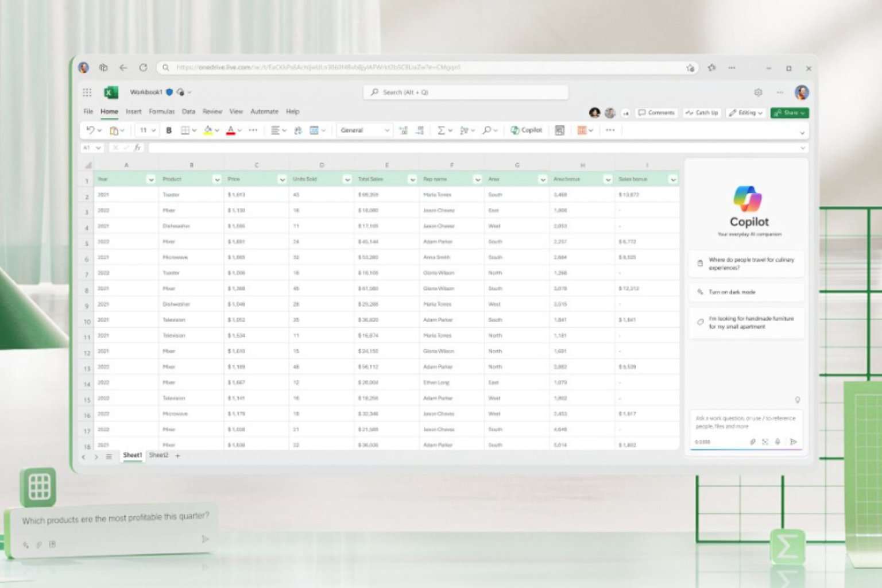This screenshot has height=588, width=882.
Task: Open the Year column filter dropdown
Action: tap(151, 180)
